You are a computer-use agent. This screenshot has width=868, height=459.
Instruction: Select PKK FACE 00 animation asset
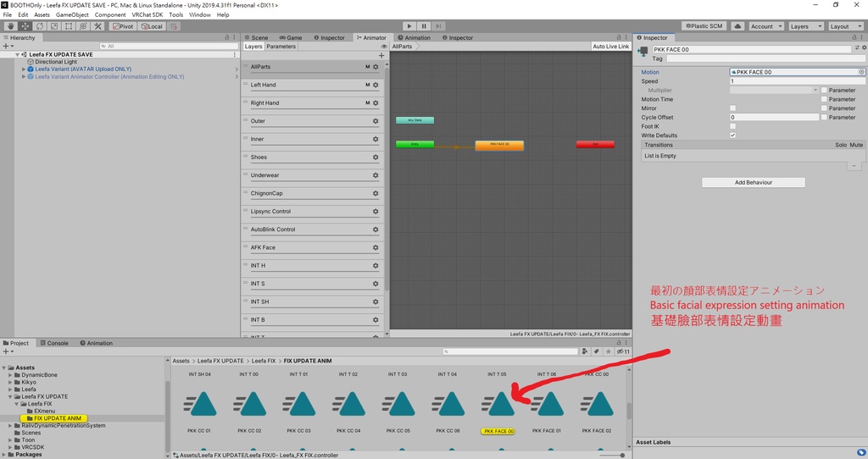(x=498, y=407)
